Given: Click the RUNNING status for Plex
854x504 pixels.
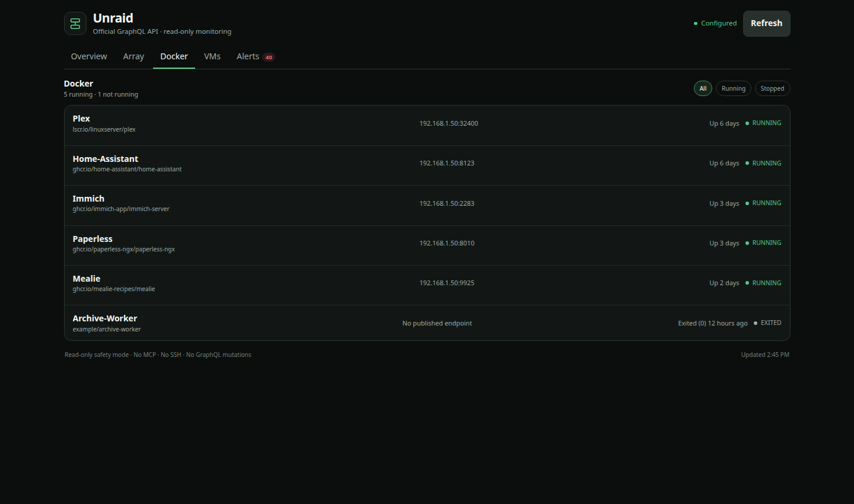Looking at the screenshot, I should pos(763,123).
